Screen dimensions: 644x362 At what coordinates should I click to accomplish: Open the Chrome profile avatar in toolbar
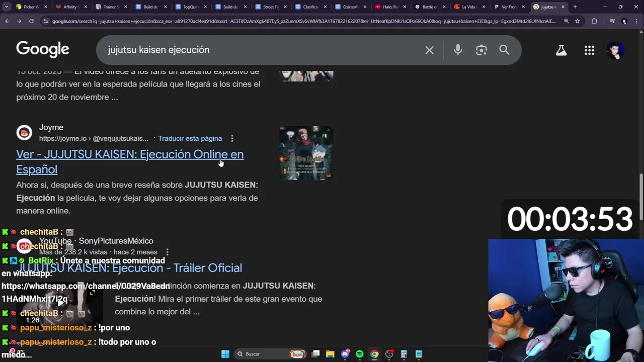[x=624, y=21]
